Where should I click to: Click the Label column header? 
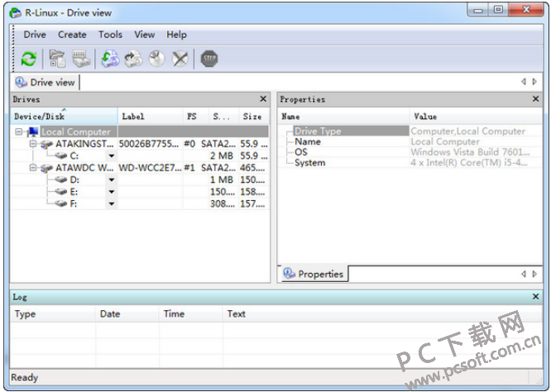151,117
